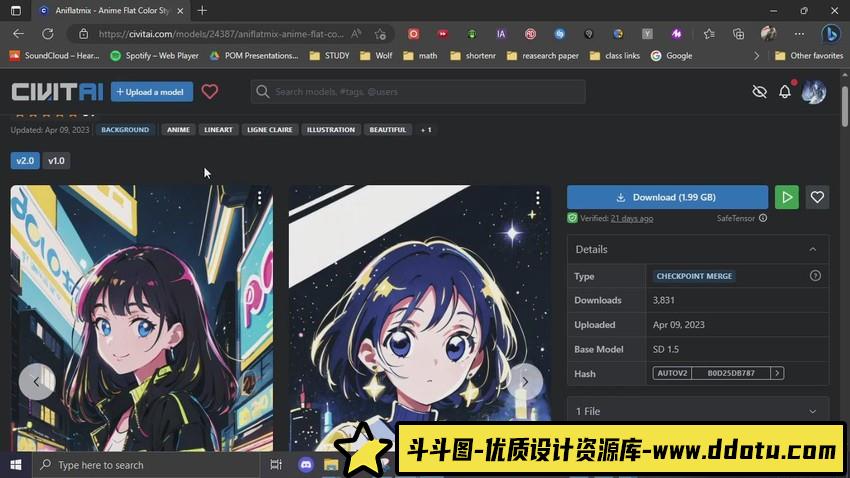Image resolution: width=850 pixels, height=478 pixels.
Task: Click the 21 days ago verified link
Action: point(632,218)
